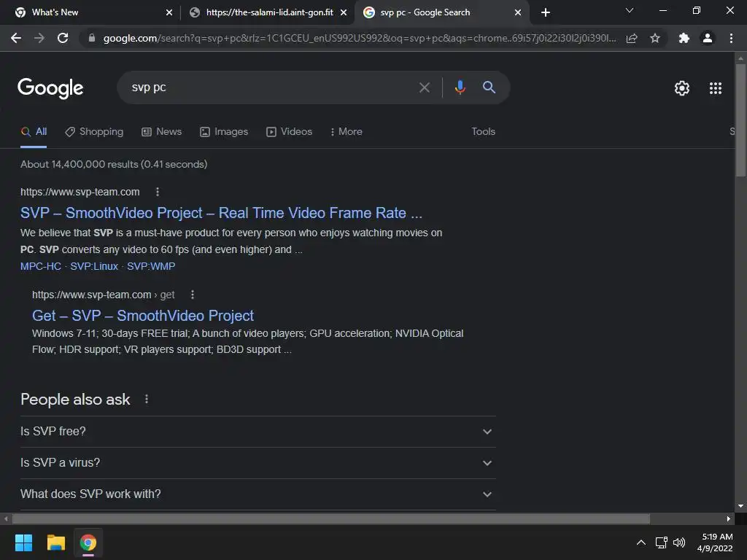View site lock information icon
The height and width of the screenshot is (560, 747).
point(92,38)
